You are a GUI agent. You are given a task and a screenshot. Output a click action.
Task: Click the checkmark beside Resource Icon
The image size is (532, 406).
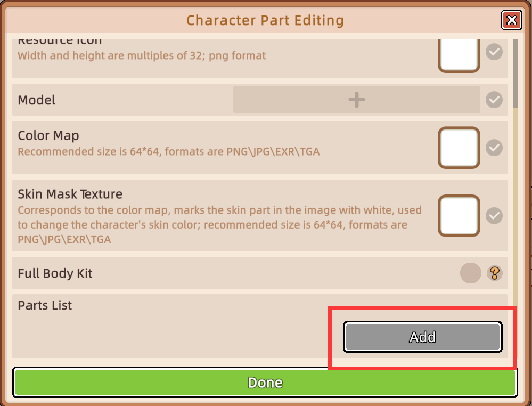(x=495, y=52)
